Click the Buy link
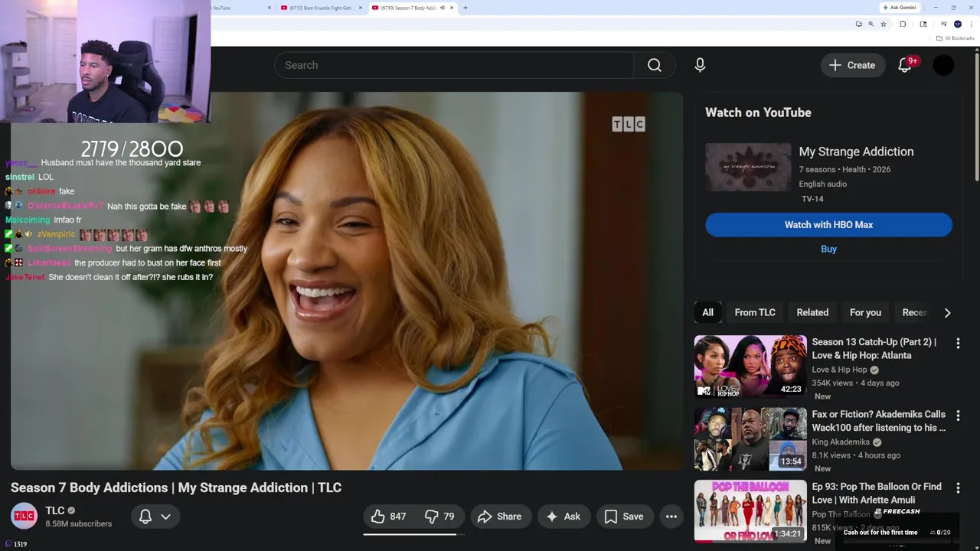 (x=828, y=249)
